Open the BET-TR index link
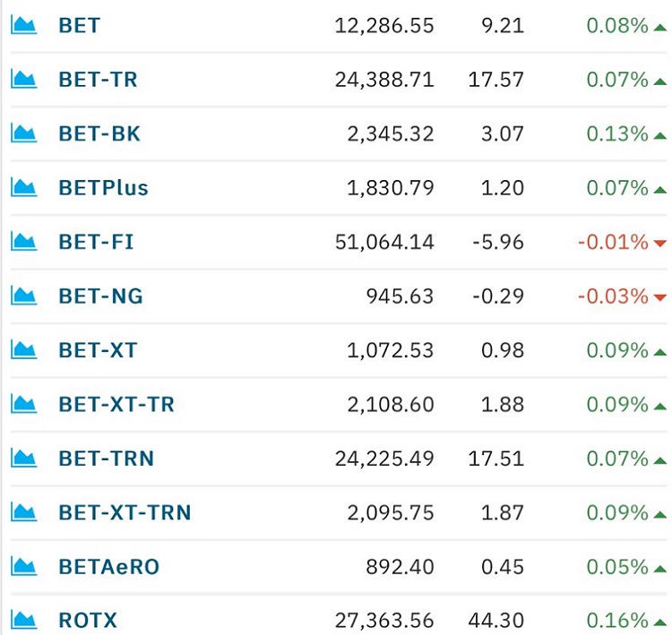This screenshot has height=635, width=672. click(99, 80)
